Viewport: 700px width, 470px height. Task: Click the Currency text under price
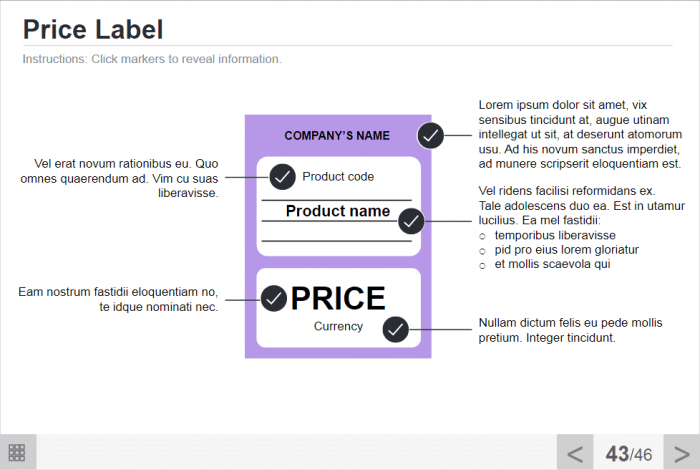pyautogui.click(x=338, y=326)
